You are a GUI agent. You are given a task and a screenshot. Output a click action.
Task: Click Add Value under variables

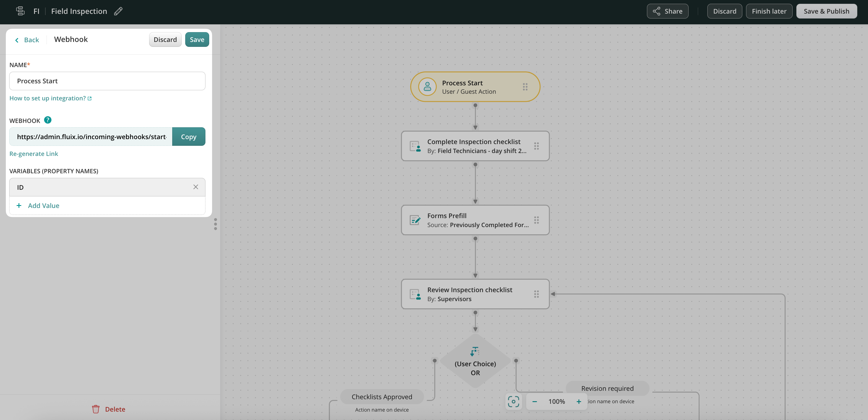pos(43,205)
